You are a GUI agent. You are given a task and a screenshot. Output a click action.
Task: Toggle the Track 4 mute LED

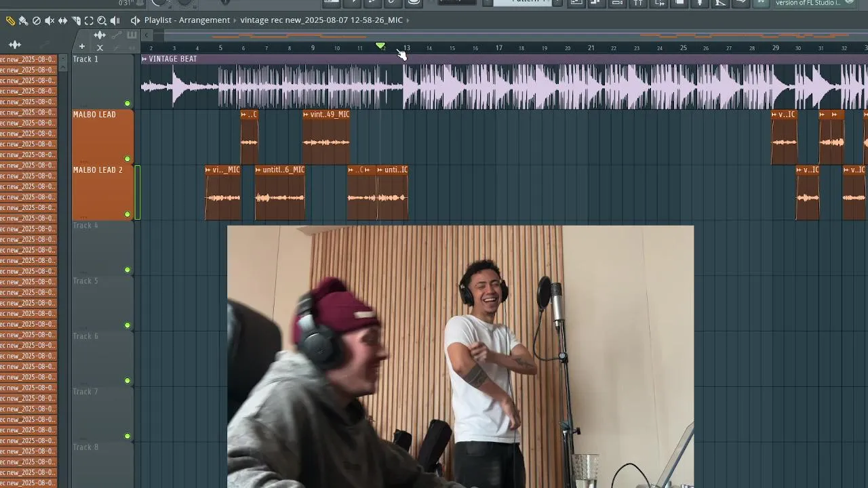(127, 270)
